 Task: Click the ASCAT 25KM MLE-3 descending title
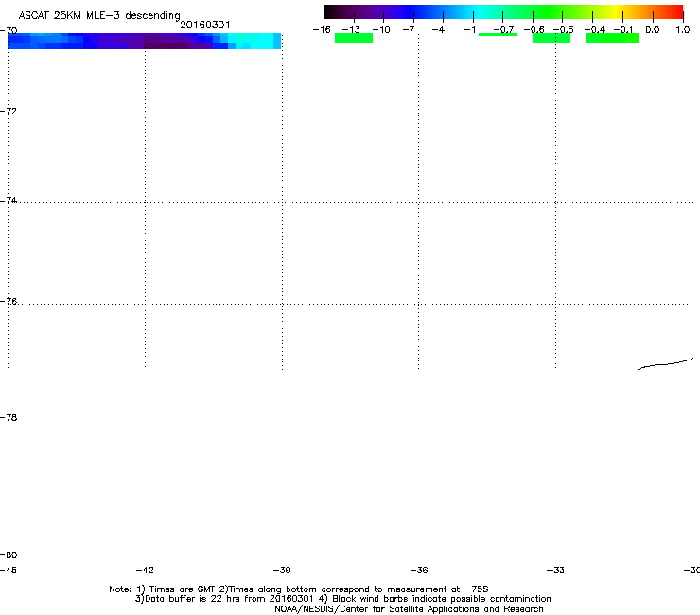pos(99,15)
